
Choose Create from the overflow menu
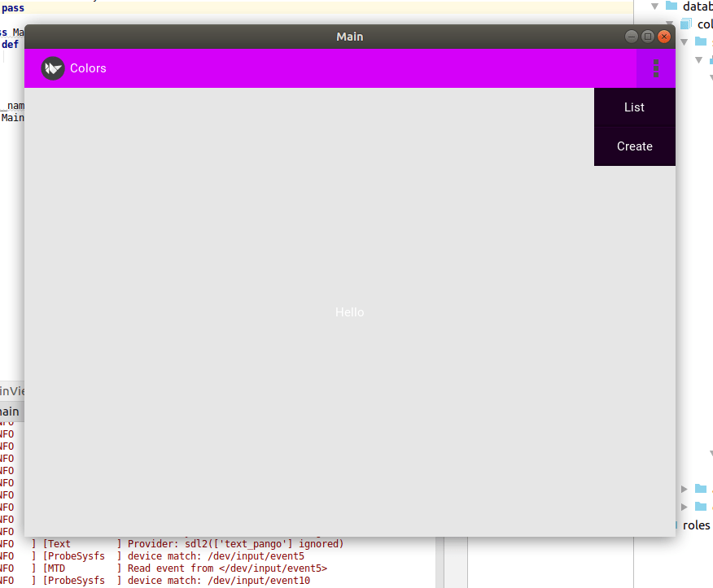click(634, 146)
